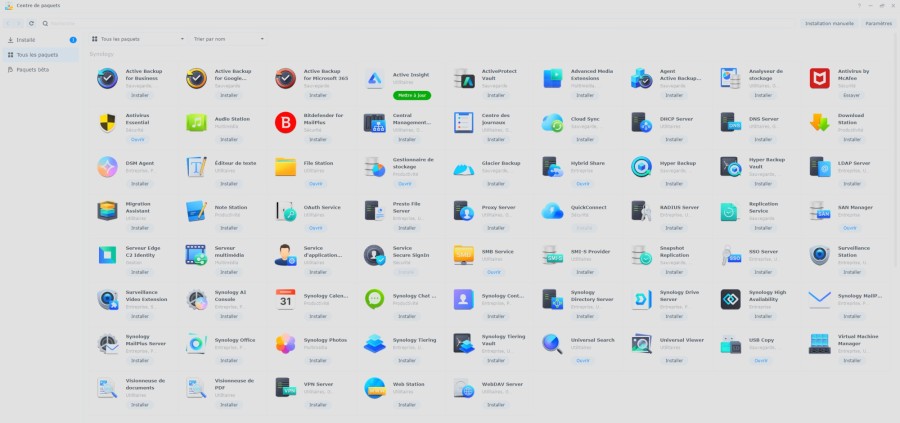Open the Installation manuelle dialog
The height and width of the screenshot is (423, 900).
[829, 24]
